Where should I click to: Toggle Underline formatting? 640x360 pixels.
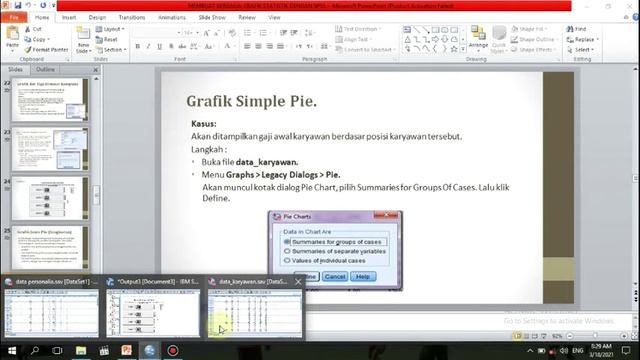[159, 47]
